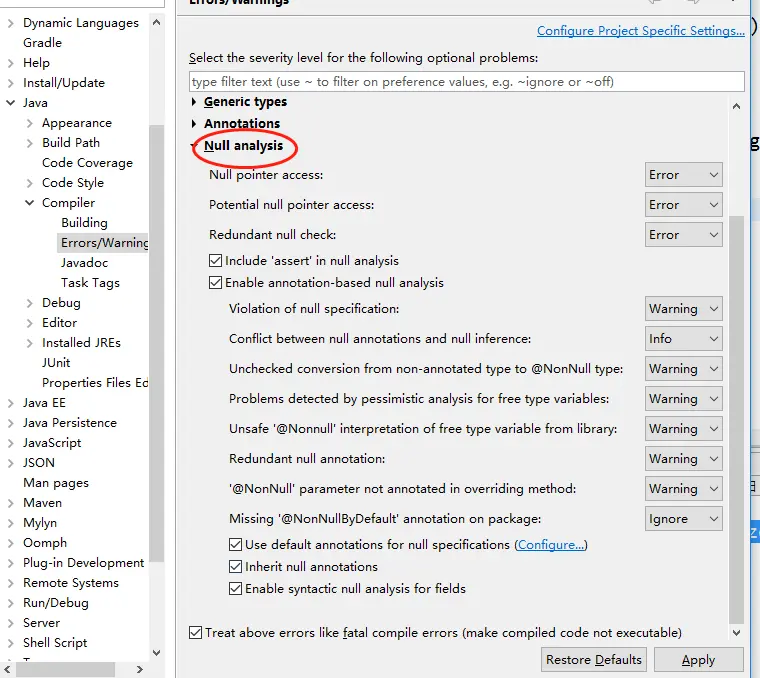The image size is (760, 678).
Task: Expand the Code Style node arrow
Action: (30, 183)
